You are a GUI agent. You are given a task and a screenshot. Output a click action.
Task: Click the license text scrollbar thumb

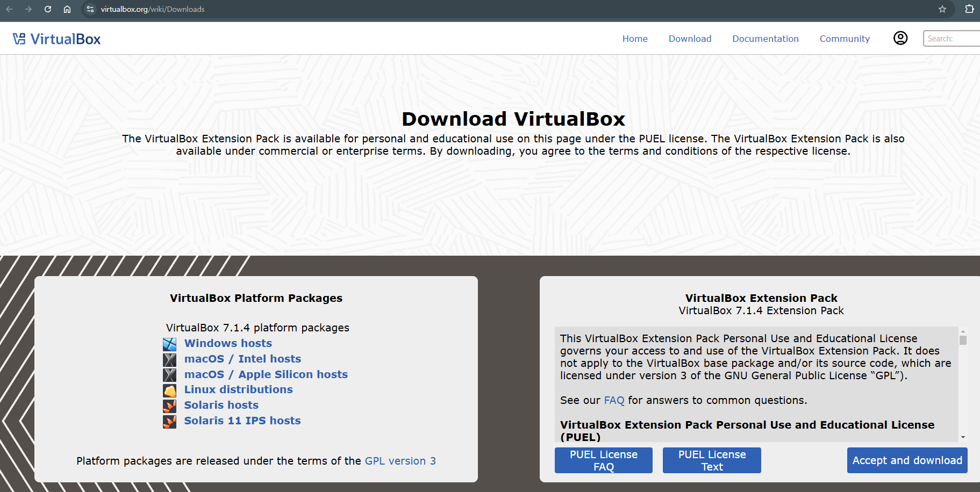[x=963, y=340]
